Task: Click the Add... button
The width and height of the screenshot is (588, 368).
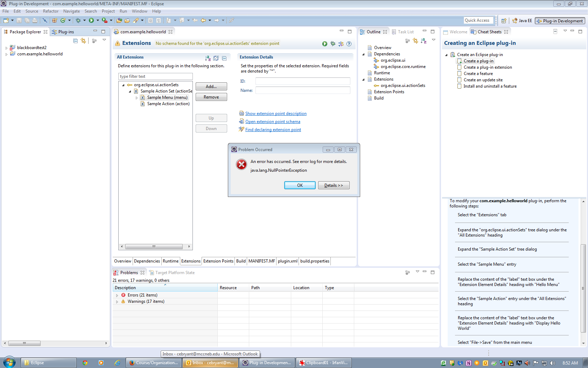Action: pos(211,87)
